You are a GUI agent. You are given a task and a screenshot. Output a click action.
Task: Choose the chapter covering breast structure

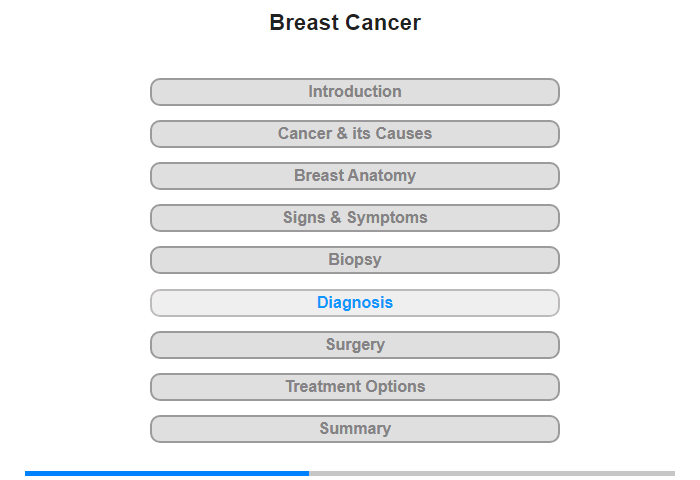click(x=355, y=176)
